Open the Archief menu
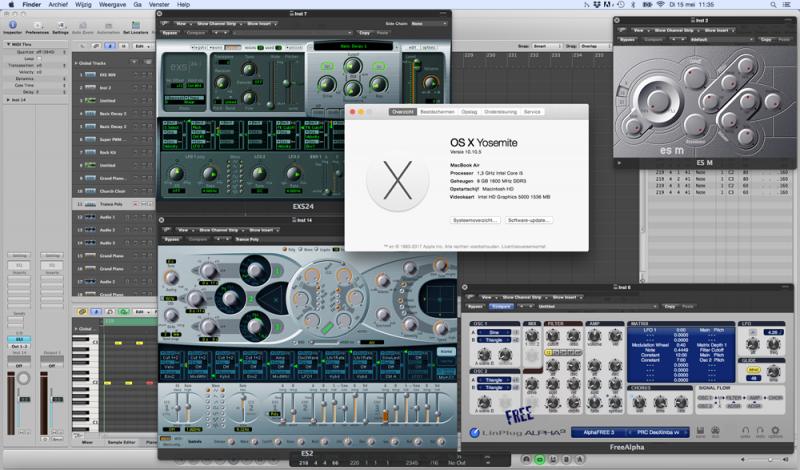Screen dimensions: 800x470 pyautogui.click(x=58, y=5)
